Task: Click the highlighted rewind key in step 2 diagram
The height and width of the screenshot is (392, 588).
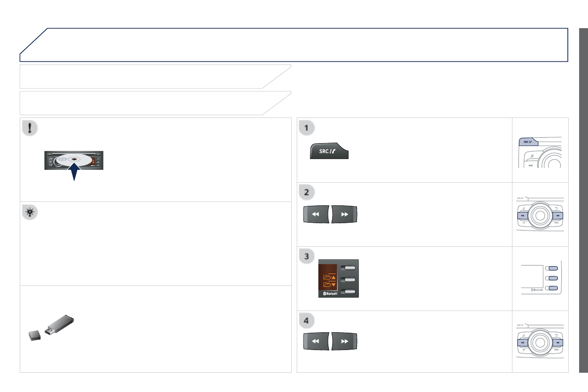Action: (522, 216)
